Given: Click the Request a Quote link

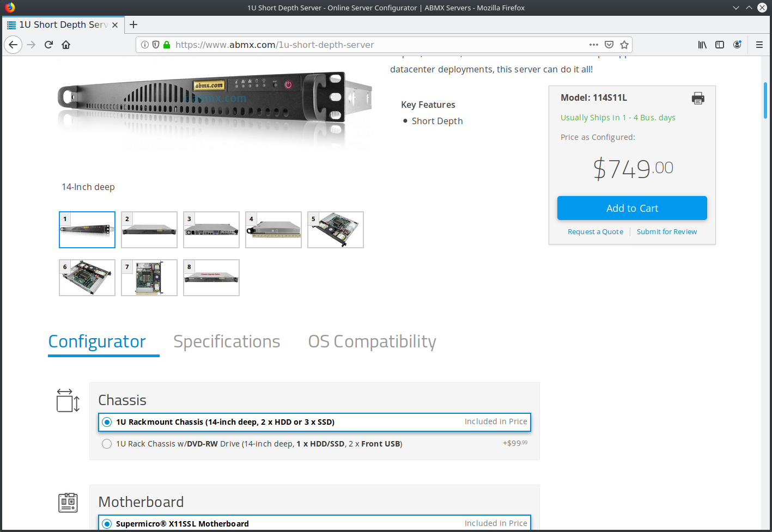Looking at the screenshot, I should click(595, 231).
